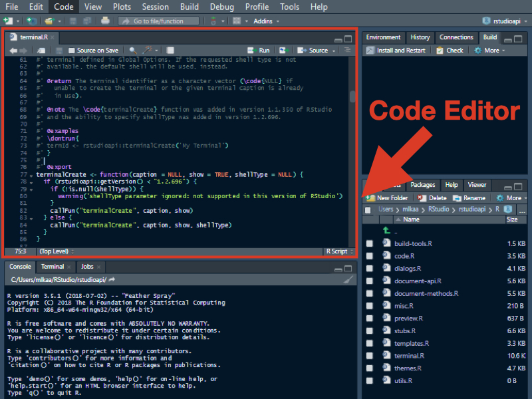Open the recent files dropdown arrow
This screenshot has width=532, height=399.
coord(59,21)
